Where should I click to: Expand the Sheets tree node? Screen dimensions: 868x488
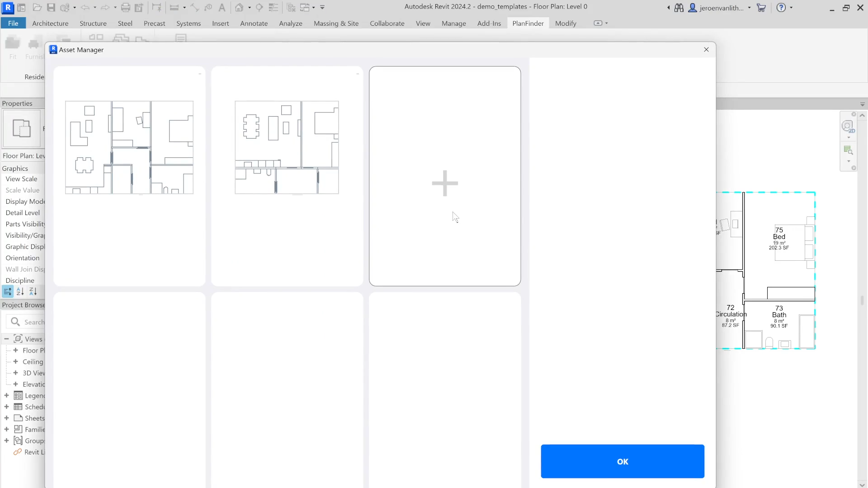[6, 418]
